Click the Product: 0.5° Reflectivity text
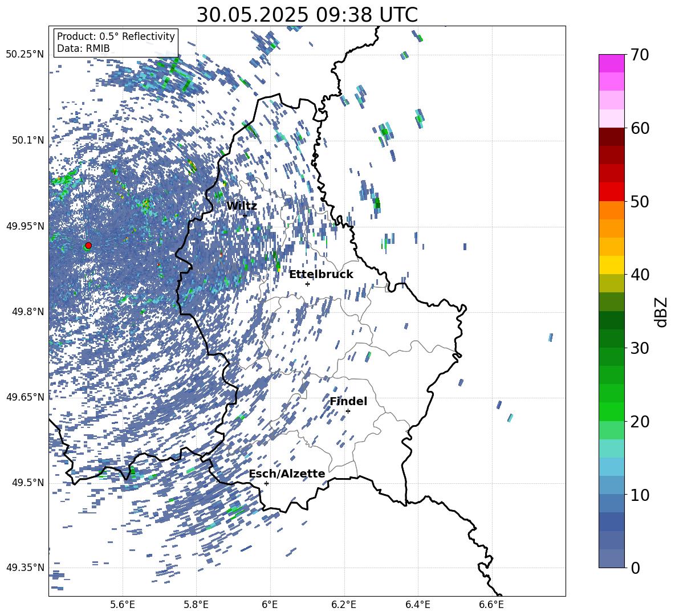Screen dimensions: 675x616 point(116,36)
